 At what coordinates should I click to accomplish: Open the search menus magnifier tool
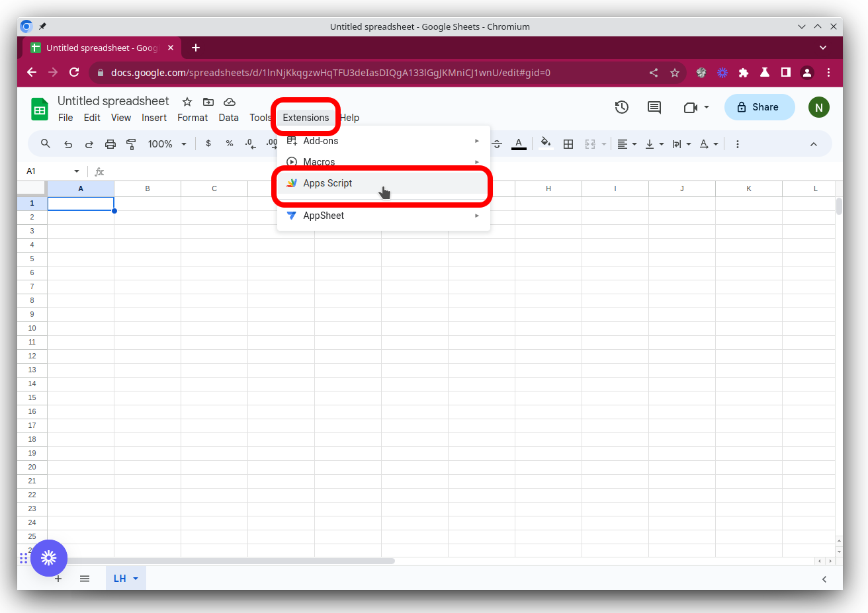[x=46, y=143]
